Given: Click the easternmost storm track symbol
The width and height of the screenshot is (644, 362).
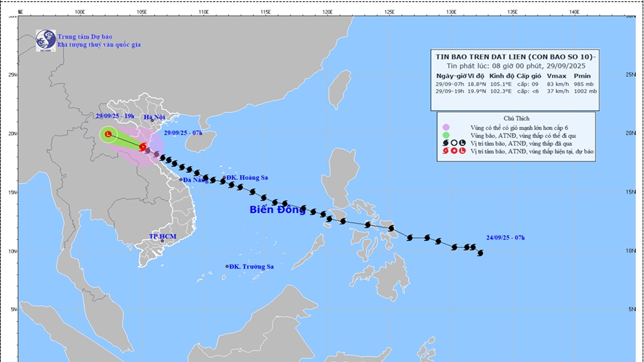Looking at the screenshot, I should (x=479, y=253).
